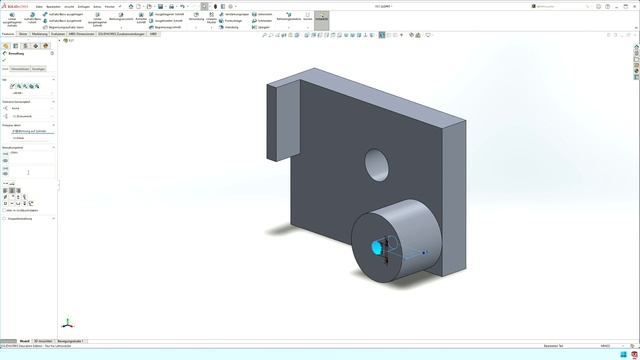Choose Verstärkungsrippe in the ribbon
The height and width of the screenshot is (360, 640).
click(234, 14)
